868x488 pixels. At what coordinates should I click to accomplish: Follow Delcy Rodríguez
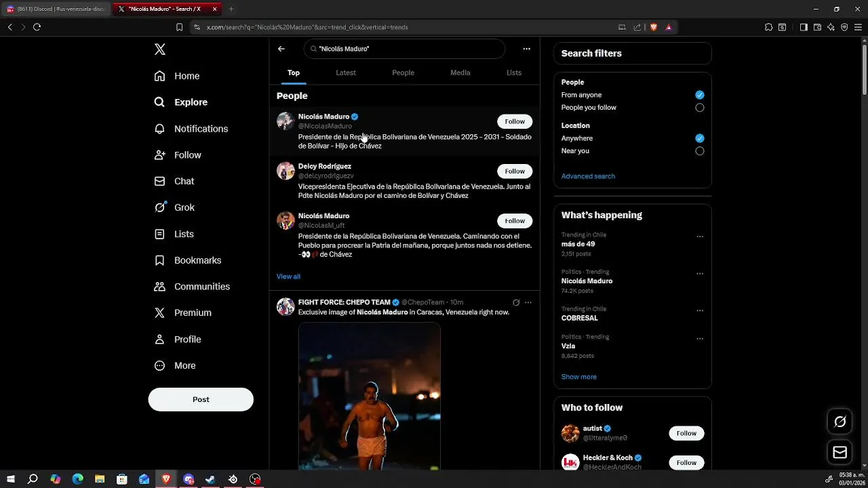pyautogui.click(x=515, y=171)
